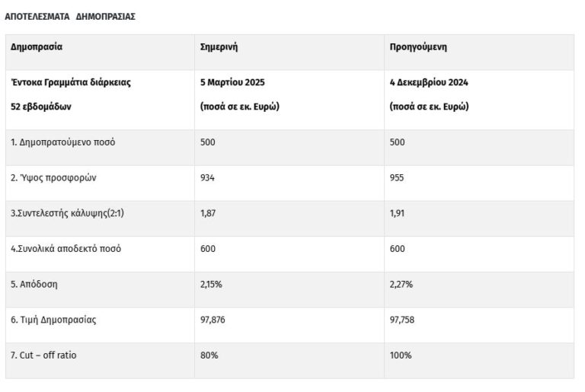The height and width of the screenshot is (392, 585).
Task: Click the Ύψος προσφορών row label
Action: [x=53, y=178]
